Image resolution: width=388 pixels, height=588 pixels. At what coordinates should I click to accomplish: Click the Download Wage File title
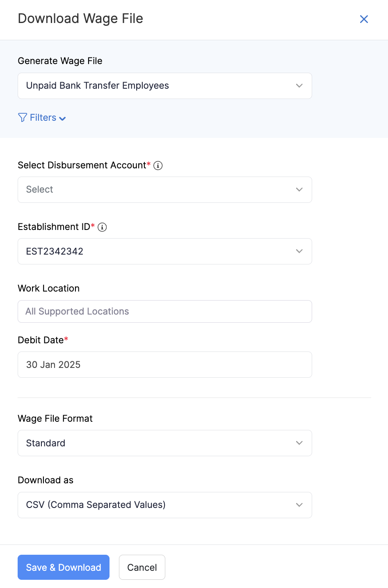point(80,18)
